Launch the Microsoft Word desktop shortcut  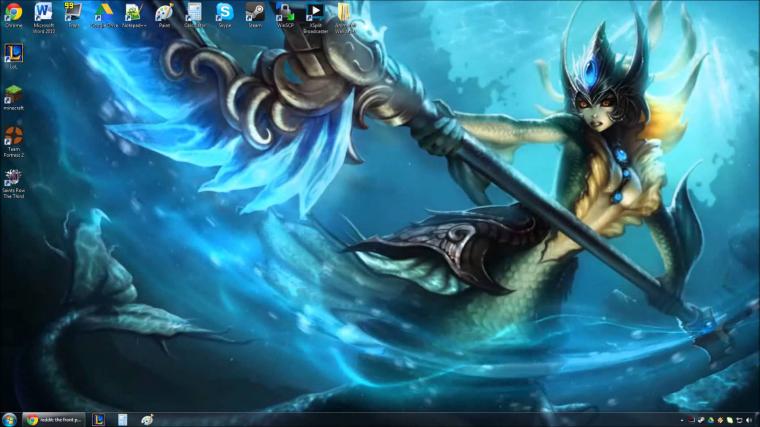(x=44, y=18)
